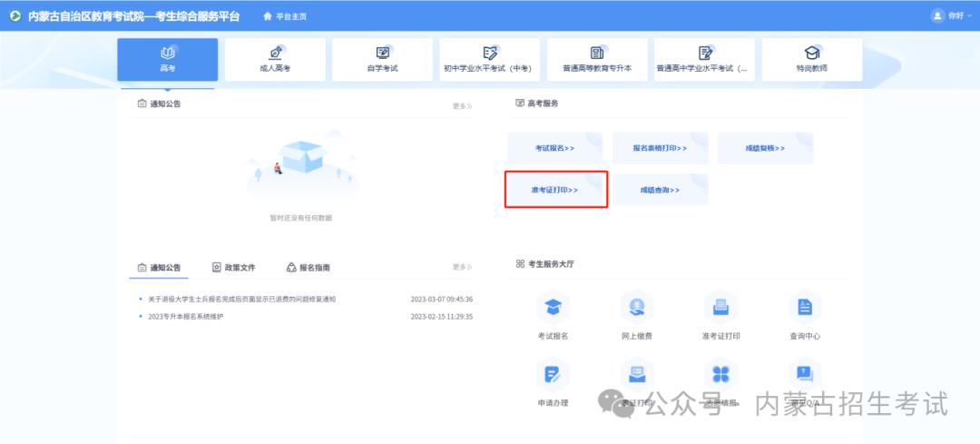
Task: Click 更多 in the upper 通知公告 panel
Action: [463, 106]
